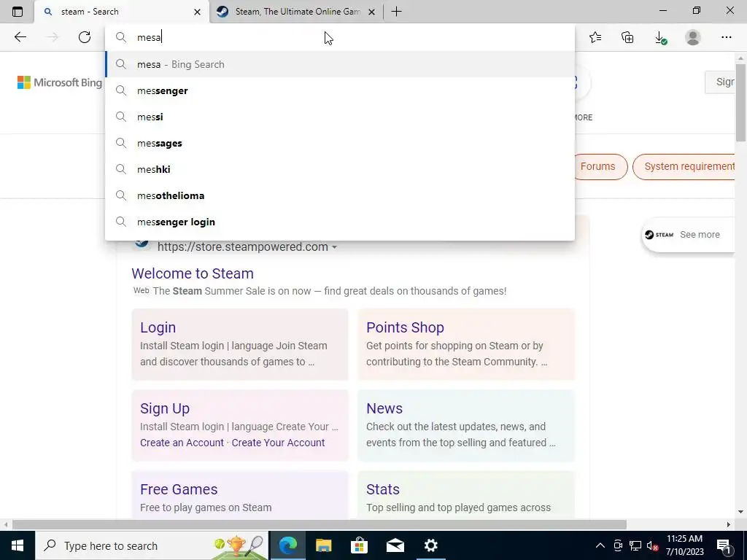Click the Microsoft Bing logo
The image size is (747, 560).
click(x=60, y=82)
